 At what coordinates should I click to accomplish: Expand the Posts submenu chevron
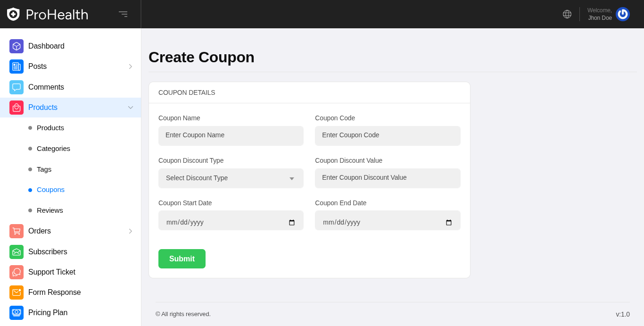click(131, 67)
